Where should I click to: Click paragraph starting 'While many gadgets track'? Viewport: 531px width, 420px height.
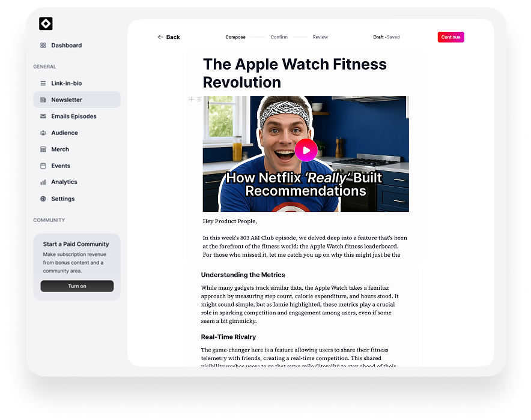[x=300, y=304]
